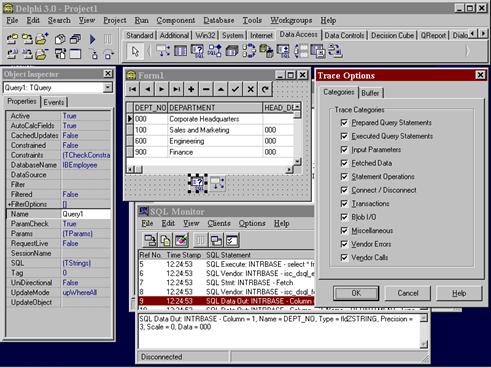Screen dimensions: 491x368
Task: Click the Run arrow in Delphi toolbar
Action: tap(92, 39)
